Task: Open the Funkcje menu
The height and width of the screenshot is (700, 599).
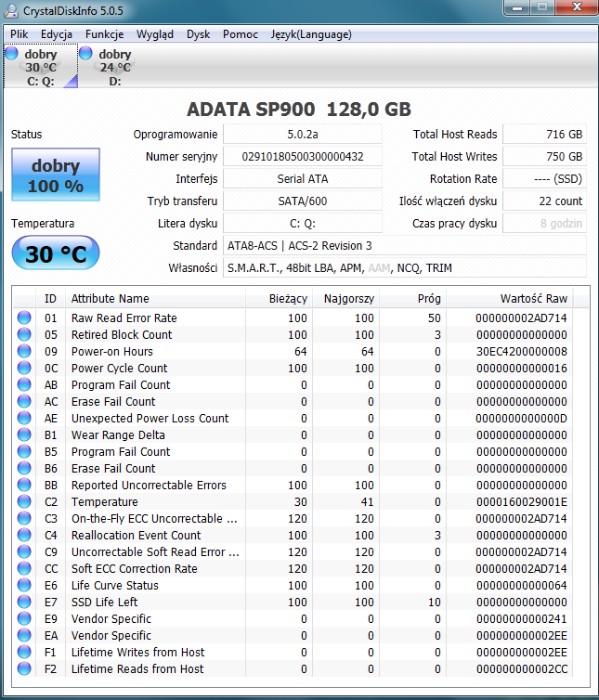Action: click(105, 34)
